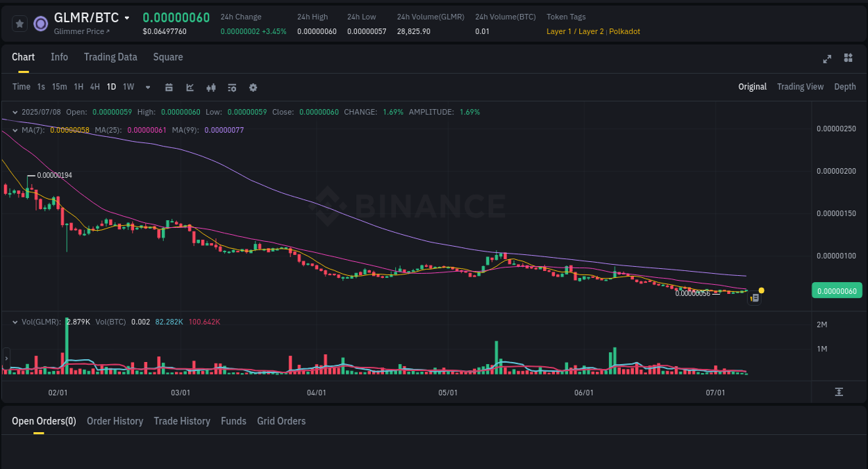
Task: Click the green last price label
Action: pos(837,290)
